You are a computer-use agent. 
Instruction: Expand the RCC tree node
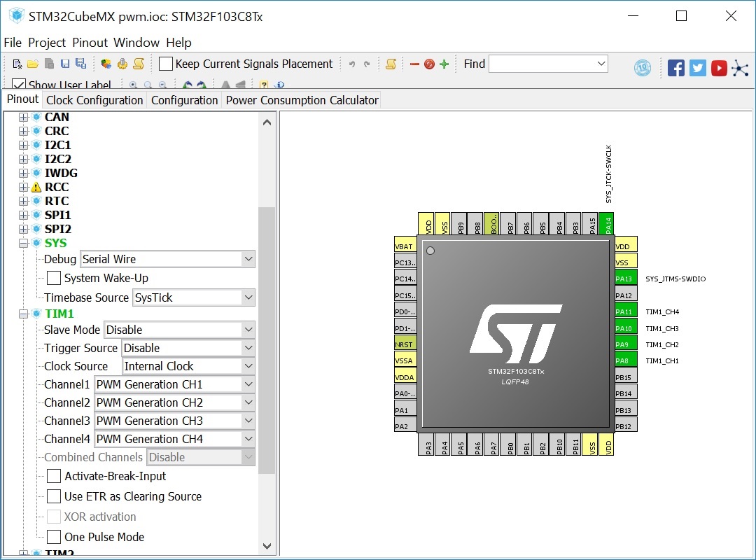point(23,187)
